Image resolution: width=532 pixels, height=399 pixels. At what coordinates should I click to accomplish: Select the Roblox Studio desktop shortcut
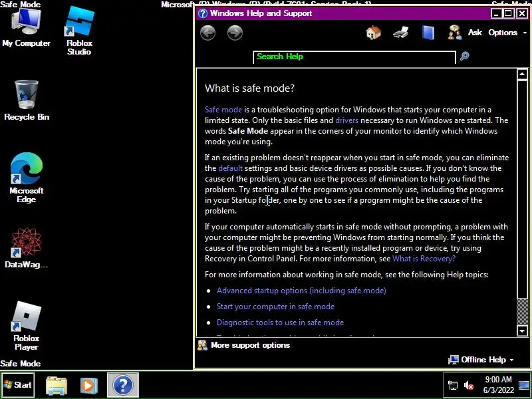coord(79,31)
